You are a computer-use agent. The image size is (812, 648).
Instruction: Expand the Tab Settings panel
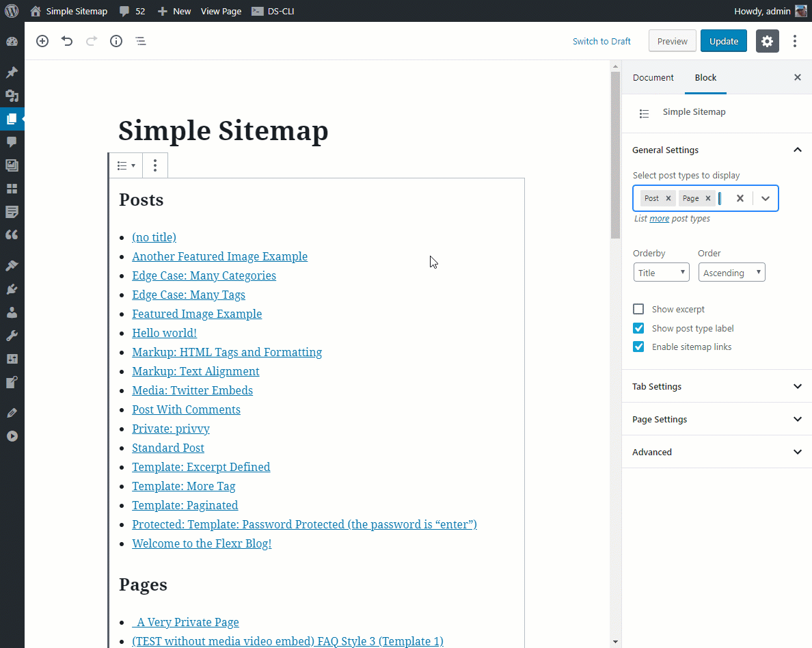tap(716, 386)
